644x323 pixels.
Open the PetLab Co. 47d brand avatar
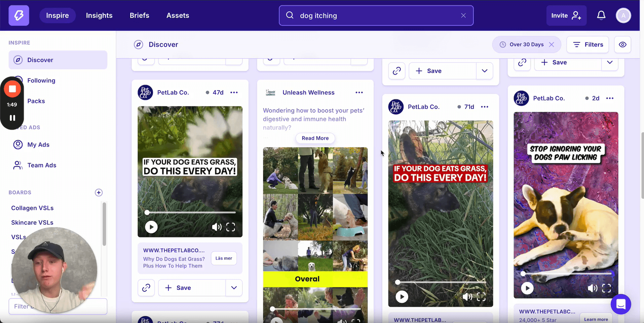[x=145, y=93]
